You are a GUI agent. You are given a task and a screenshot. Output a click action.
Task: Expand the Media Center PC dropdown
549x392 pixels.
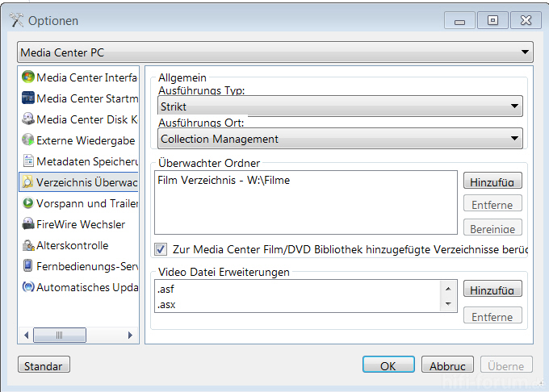[x=274, y=53]
